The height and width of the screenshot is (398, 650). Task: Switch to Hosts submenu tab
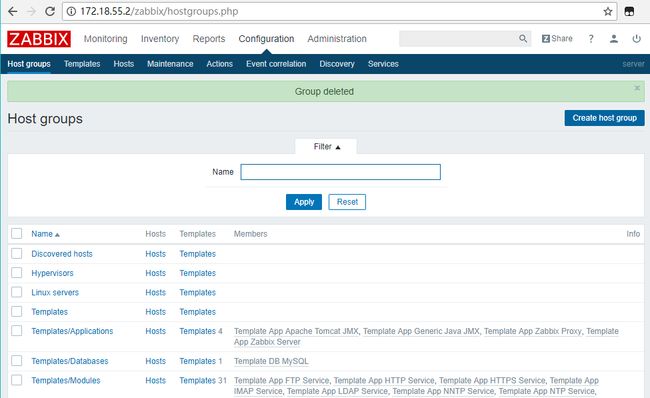(124, 64)
